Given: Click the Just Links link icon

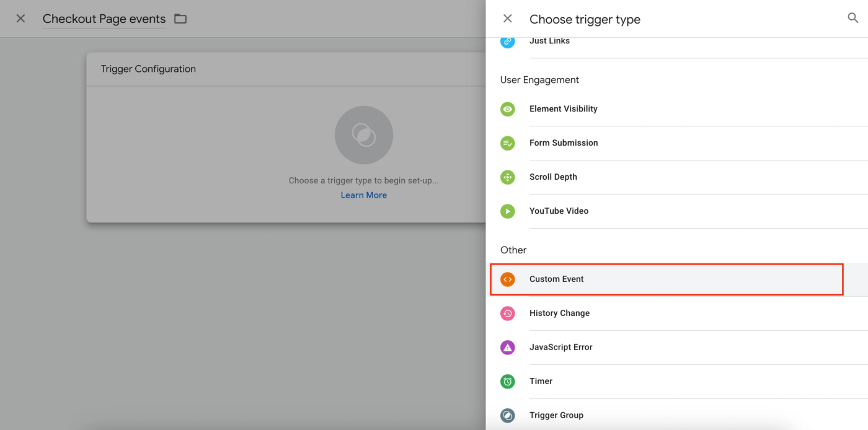Looking at the screenshot, I should 508,41.
